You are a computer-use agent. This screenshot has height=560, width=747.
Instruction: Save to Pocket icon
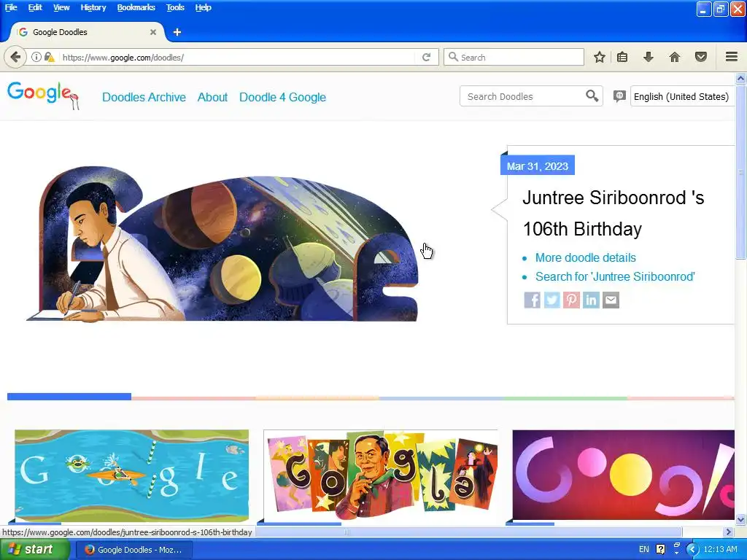click(701, 57)
